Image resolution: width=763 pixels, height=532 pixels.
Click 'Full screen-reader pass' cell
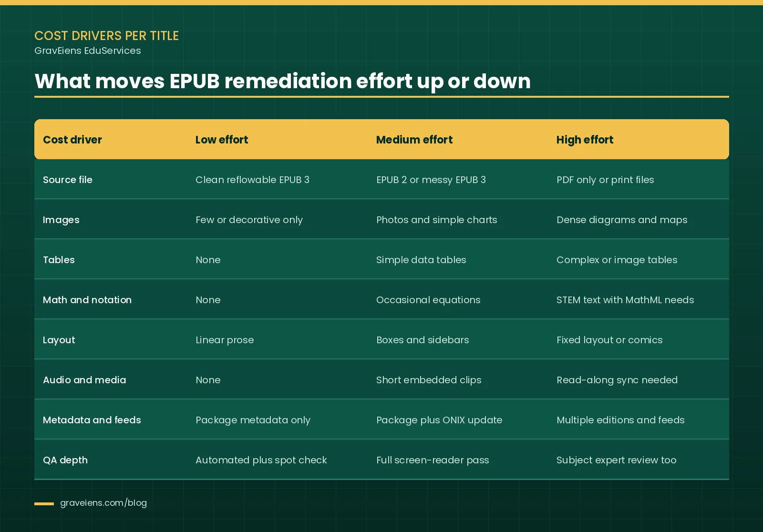433,460
